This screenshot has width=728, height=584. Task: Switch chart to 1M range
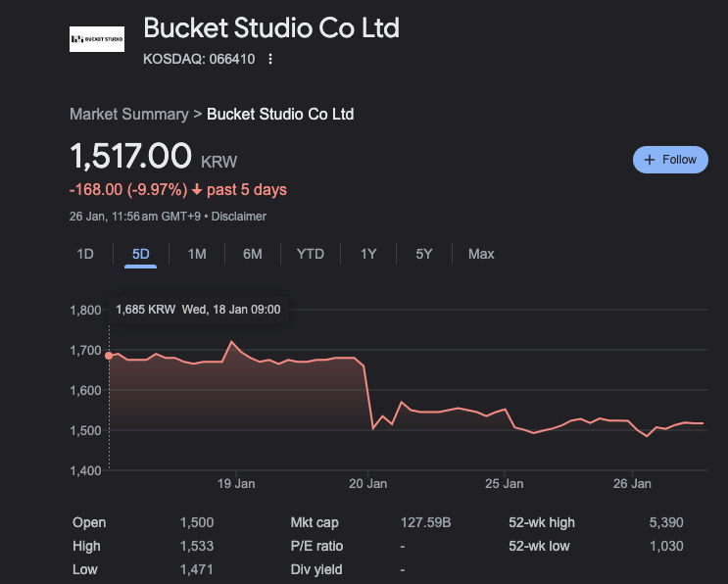(x=197, y=254)
